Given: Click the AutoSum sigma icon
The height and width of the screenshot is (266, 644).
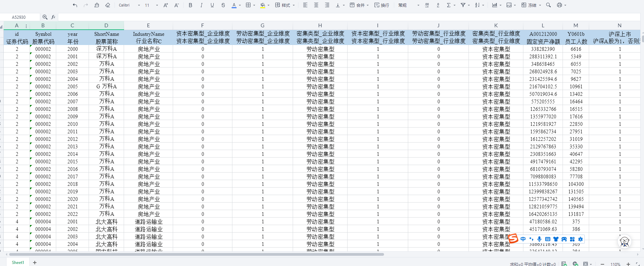Looking at the screenshot, I should pos(449,5).
